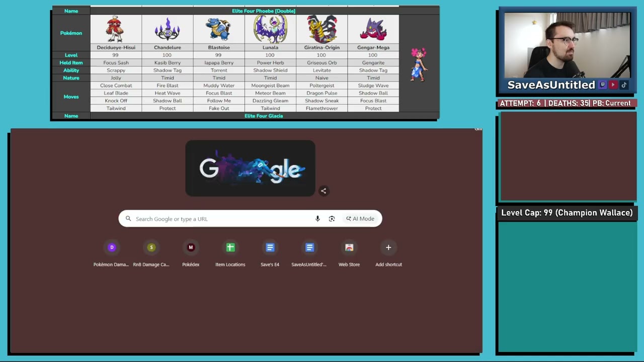Select the Griseous Orb cell
This screenshot has width=644, height=362.
[322, 63]
